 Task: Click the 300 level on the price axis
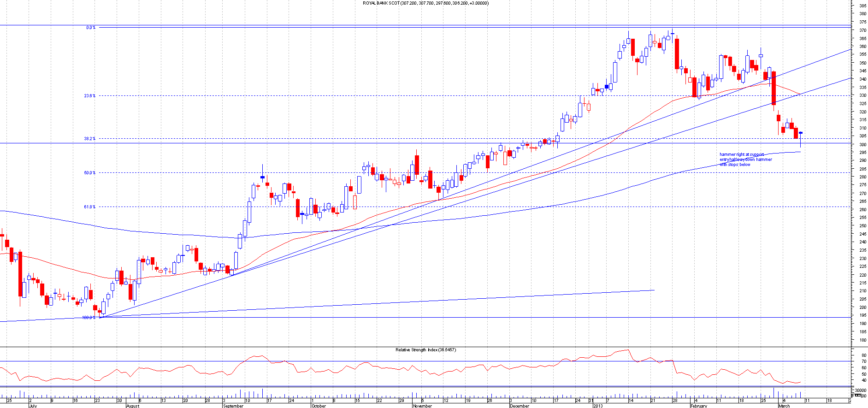(862, 144)
